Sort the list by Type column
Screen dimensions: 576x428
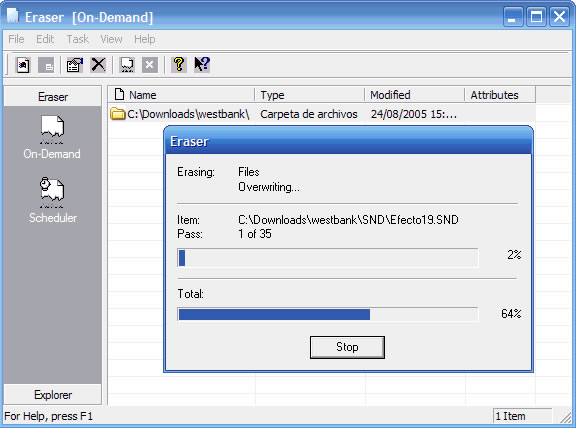click(x=309, y=95)
